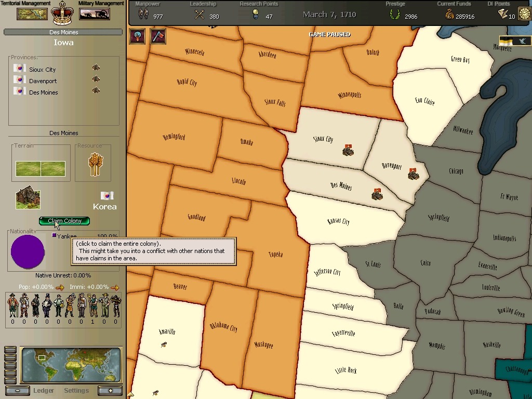Click the date March 7, 1710
This screenshot has width=532, height=399.
[329, 15]
